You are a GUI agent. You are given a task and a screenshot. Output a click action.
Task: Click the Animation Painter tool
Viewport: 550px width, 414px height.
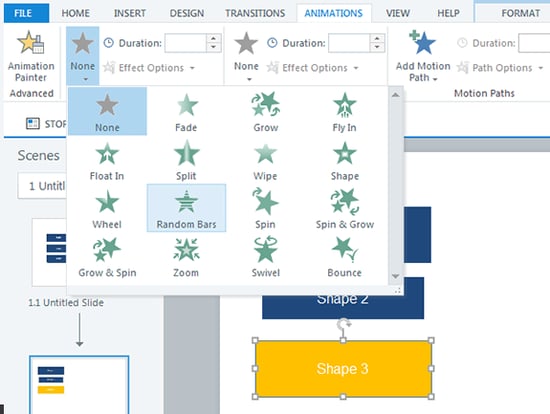click(x=31, y=56)
